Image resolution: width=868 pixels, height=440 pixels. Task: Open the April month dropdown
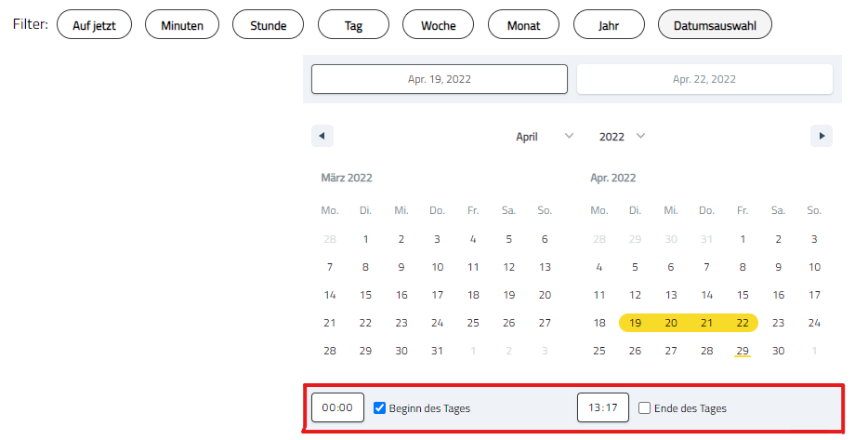[x=545, y=136]
